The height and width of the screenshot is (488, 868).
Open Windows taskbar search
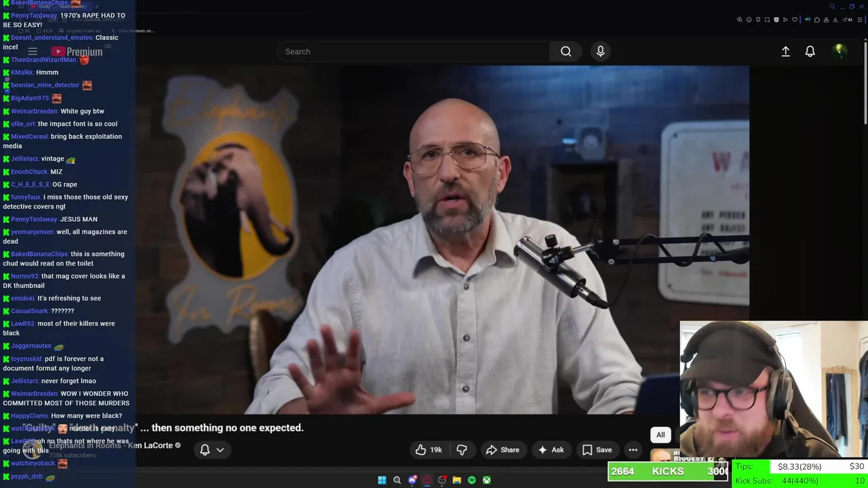[x=397, y=480]
